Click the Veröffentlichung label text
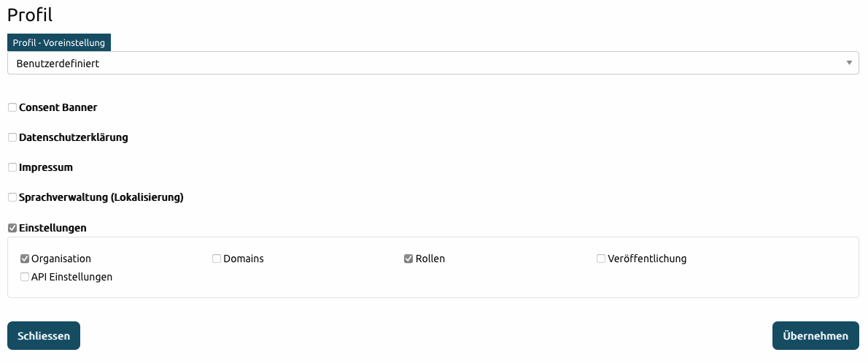The width and height of the screenshot is (868, 363). pyautogui.click(x=647, y=259)
